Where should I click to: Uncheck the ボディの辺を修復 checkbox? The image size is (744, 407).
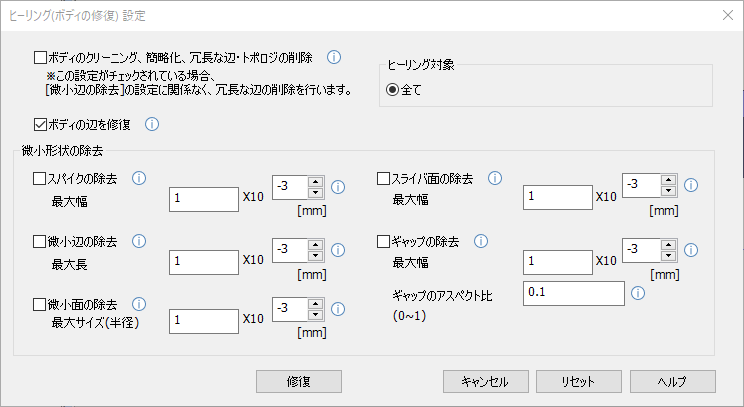tap(40, 125)
